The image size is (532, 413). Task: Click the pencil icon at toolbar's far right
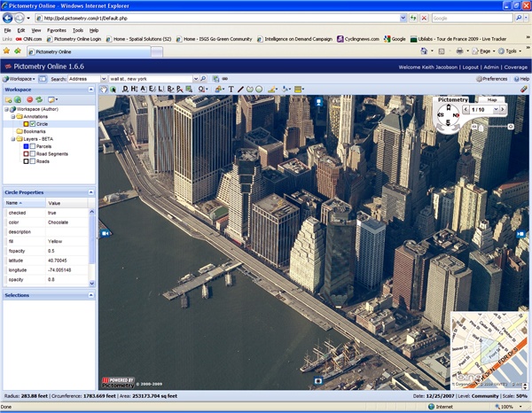524,89
